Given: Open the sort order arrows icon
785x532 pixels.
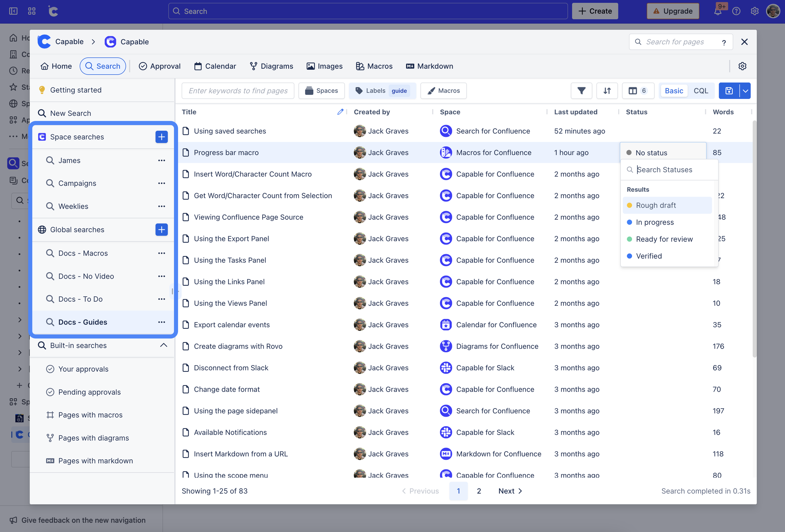Looking at the screenshot, I should tap(607, 90).
